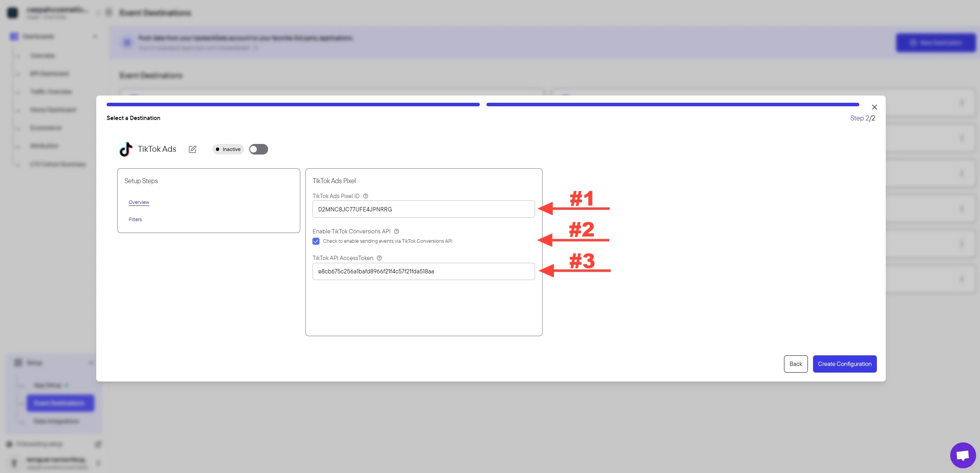Click the edit pencil icon beside TikTok Ads

tap(192, 149)
